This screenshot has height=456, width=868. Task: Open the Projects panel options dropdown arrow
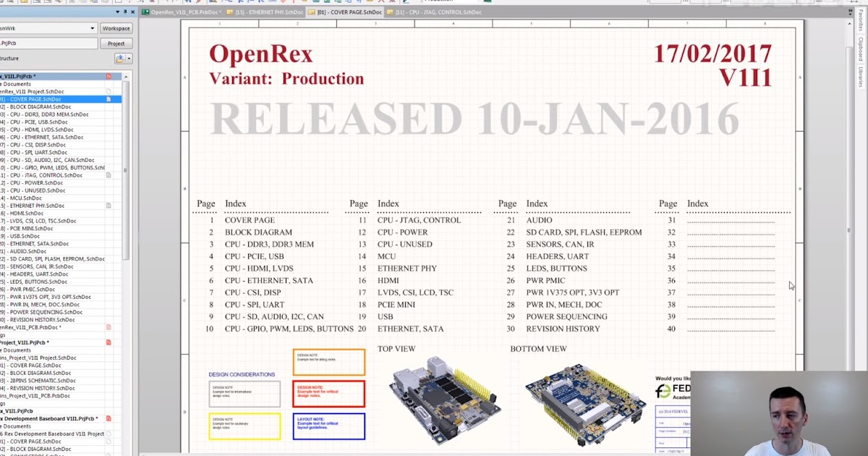point(117,12)
